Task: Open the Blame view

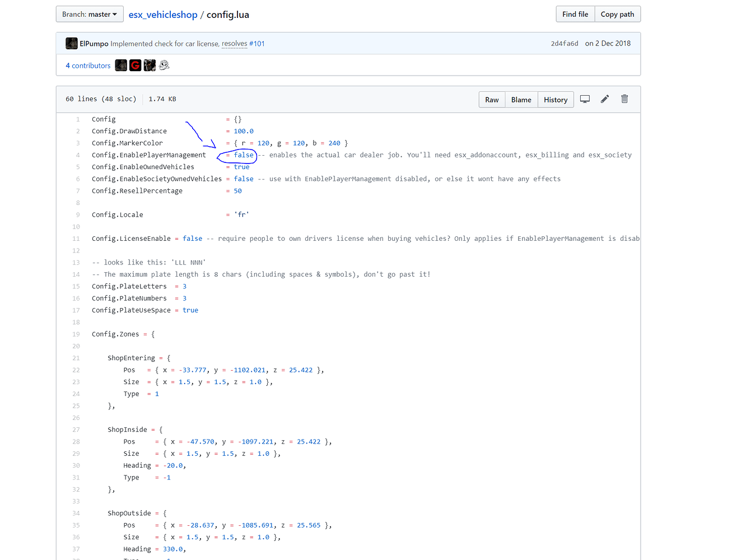Action: pyautogui.click(x=521, y=100)
